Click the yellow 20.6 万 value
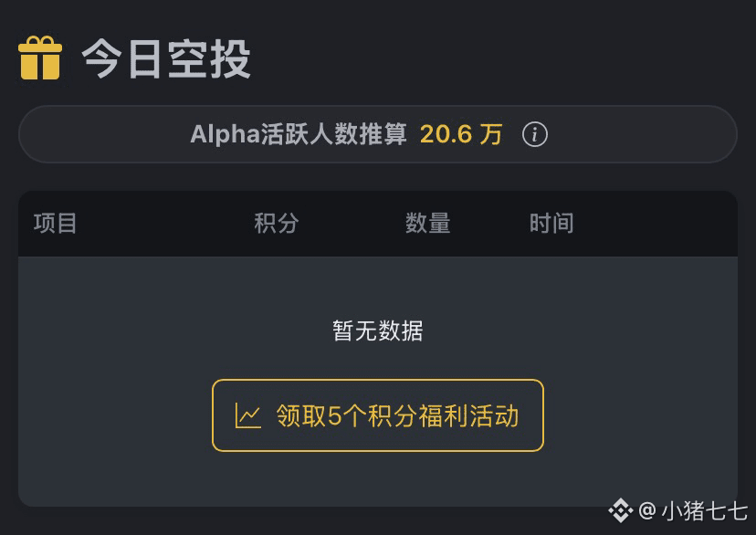Viewport: 756px width, 535px height. pos(460,135)
